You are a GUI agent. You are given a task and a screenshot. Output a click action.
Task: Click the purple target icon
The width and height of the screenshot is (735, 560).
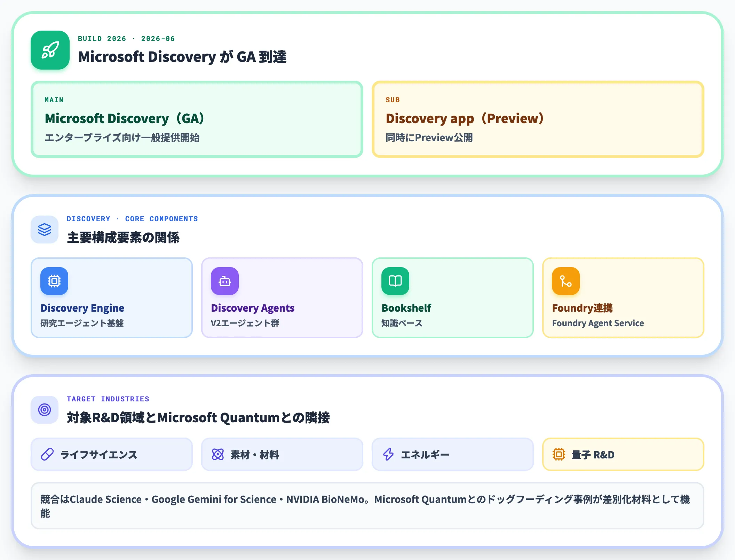(45, 410)
